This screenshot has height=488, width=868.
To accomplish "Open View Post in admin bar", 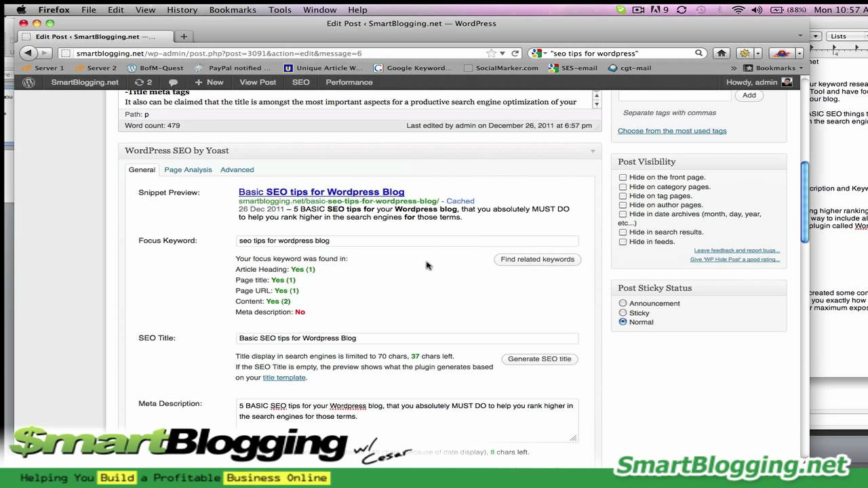I will point(258,82).
